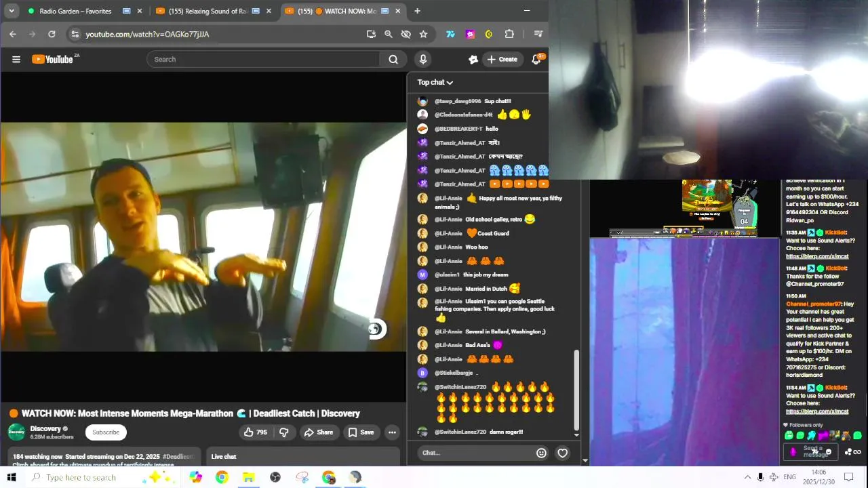Expand the video description box
Screen dimensions: 868x488
coord(105,458)
